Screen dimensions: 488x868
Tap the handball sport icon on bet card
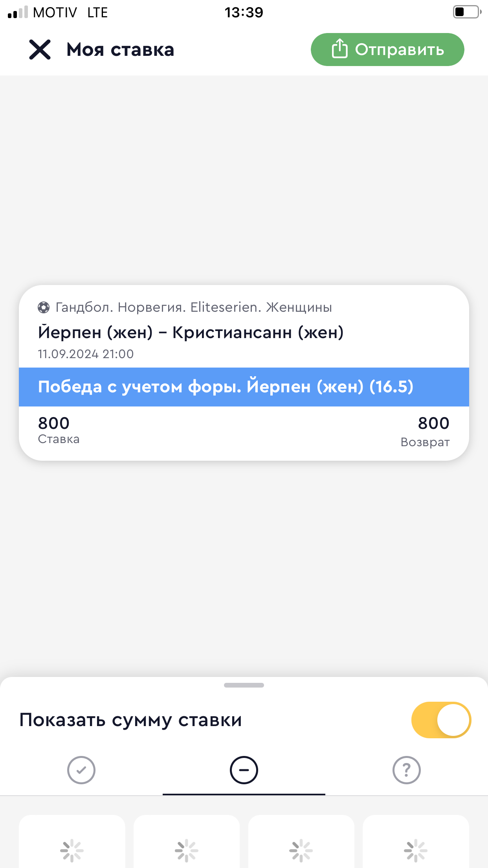coord(44,307)
